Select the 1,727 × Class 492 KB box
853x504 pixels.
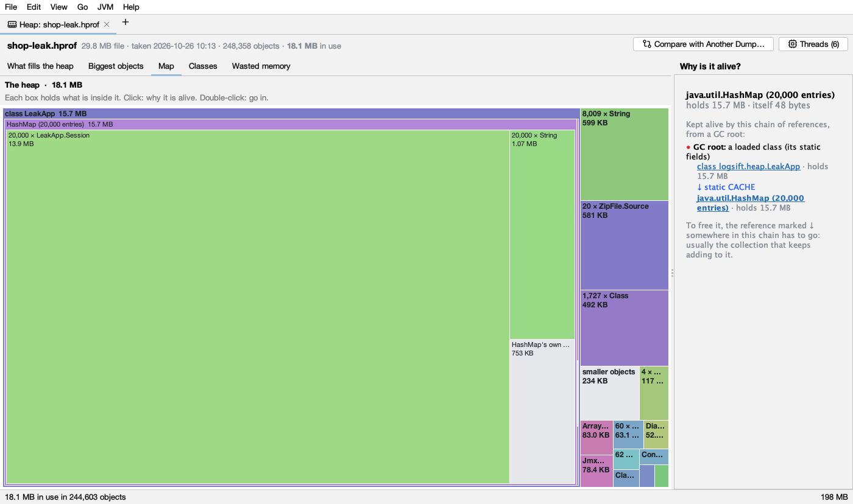[625, 328]
